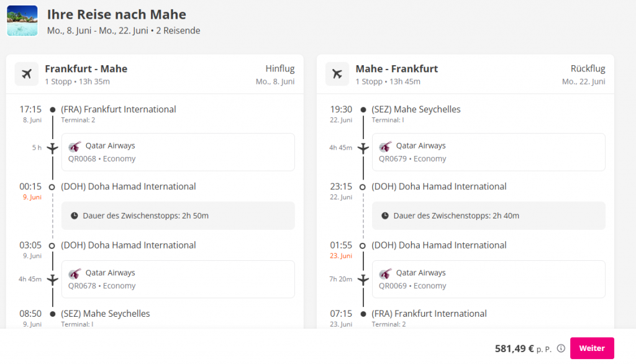Click the return flight airplane icon
The height and width of the screenshot is (364, 636).
tap(337, 74)
